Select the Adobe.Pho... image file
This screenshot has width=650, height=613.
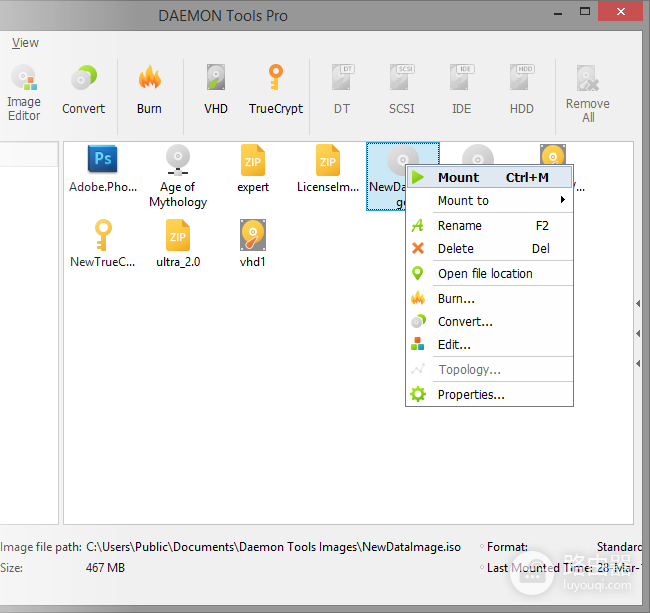tap(103, 169)
